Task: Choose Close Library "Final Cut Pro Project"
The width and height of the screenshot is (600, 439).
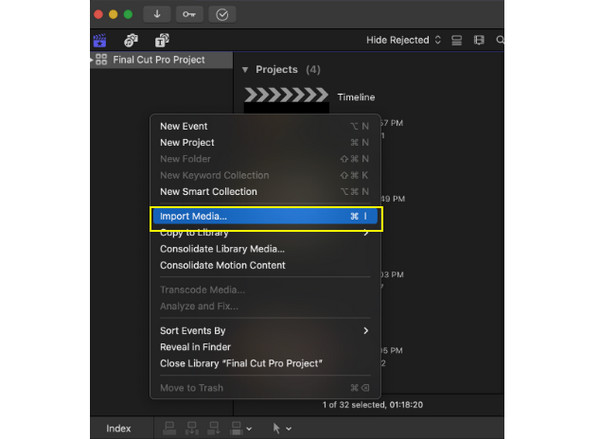Action: point(264,364)
